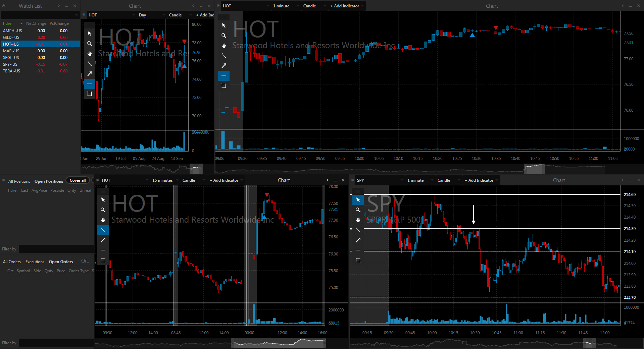Click the highlighted pointer tool in SPY chart

coord(358,200)
